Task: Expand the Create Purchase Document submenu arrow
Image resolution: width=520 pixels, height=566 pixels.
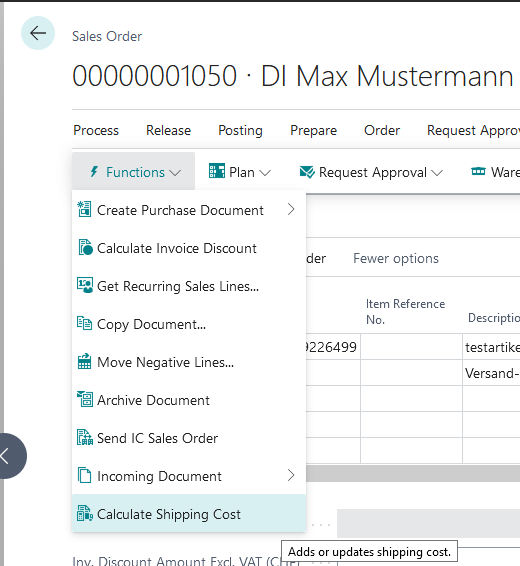Action: [291, 209]
